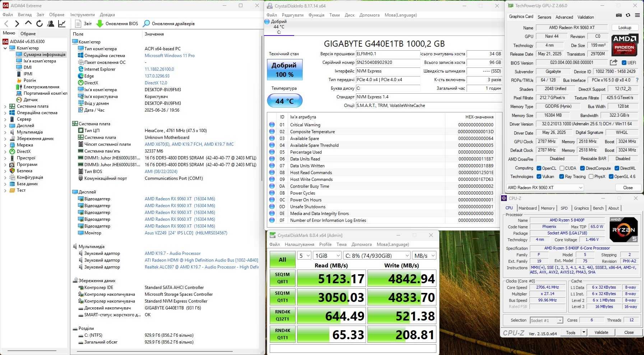This screenshot has height=355, width=644.
Task: Open drive dropdown C: 8% (74/930GiB)
Action: (x=376, y=256)
